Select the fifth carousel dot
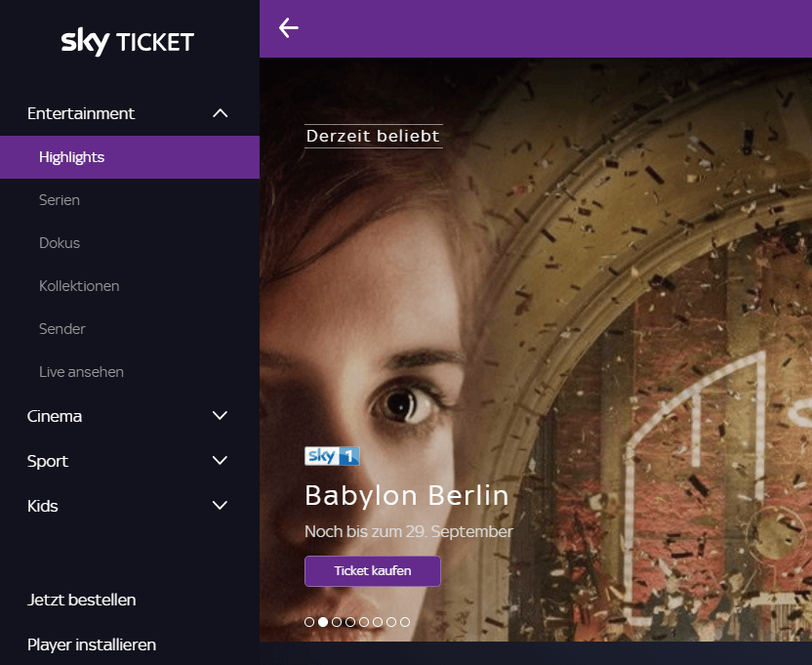Image resolution: width=812 pixels, height=665 pixels. pyautogui.click(x=364, y=622)
